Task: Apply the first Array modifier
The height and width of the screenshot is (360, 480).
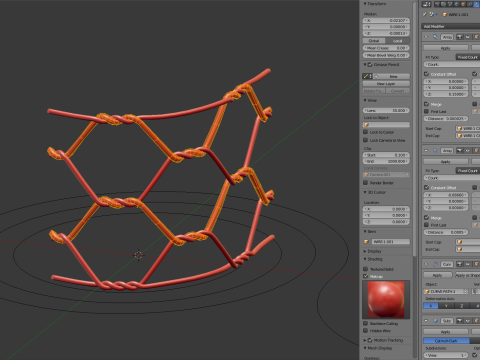Action: click(446, 48)
